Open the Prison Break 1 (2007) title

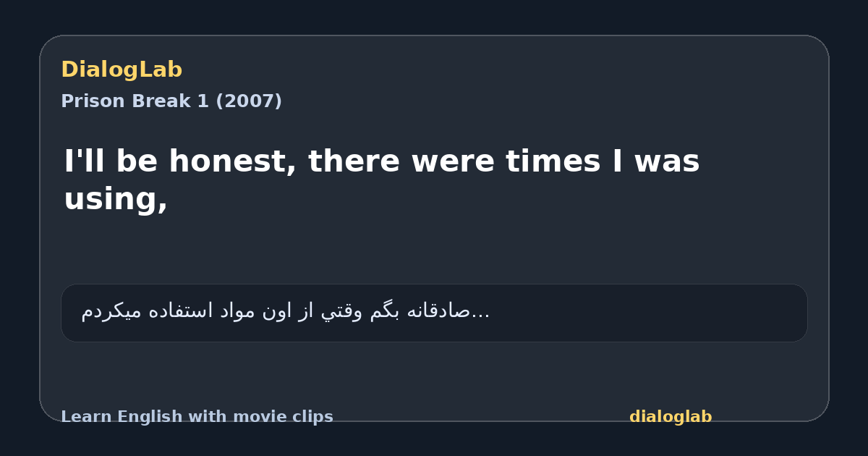[x=171, y=101]
